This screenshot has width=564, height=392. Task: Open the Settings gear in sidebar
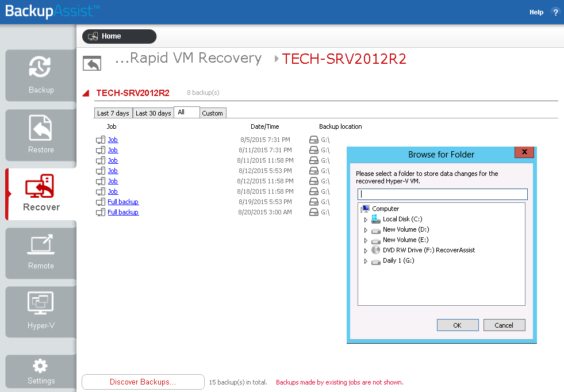(41, 371)
